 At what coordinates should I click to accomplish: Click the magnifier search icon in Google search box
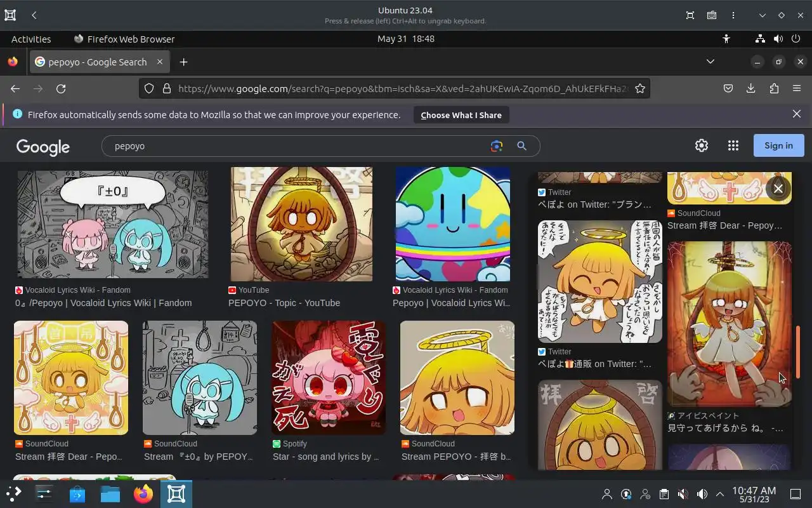521,146
